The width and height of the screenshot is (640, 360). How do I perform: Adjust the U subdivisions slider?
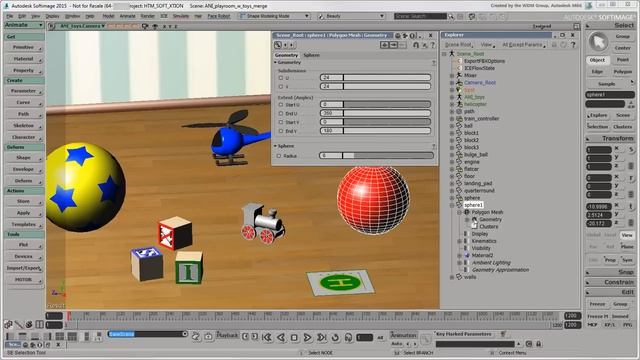[x=375, y=78]
